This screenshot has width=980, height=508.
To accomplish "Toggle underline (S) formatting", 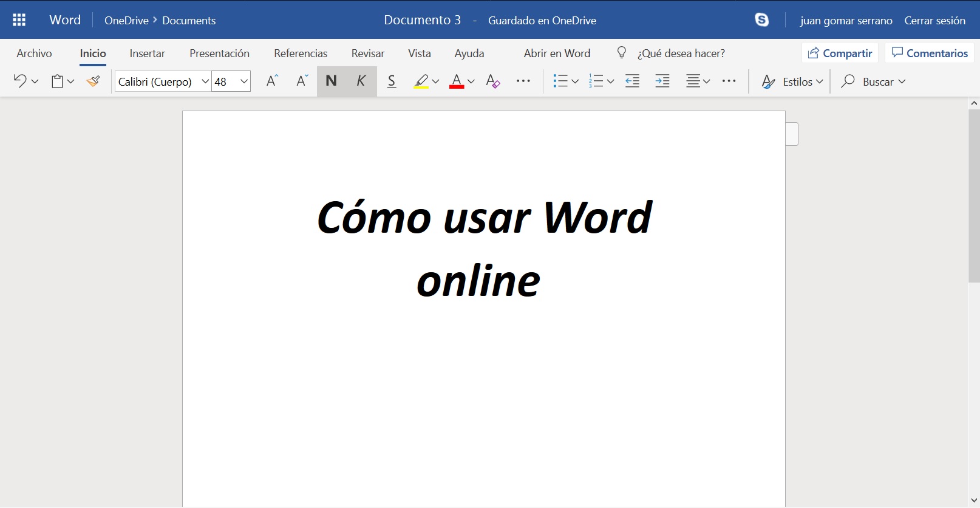I will (x=392, y=81).
